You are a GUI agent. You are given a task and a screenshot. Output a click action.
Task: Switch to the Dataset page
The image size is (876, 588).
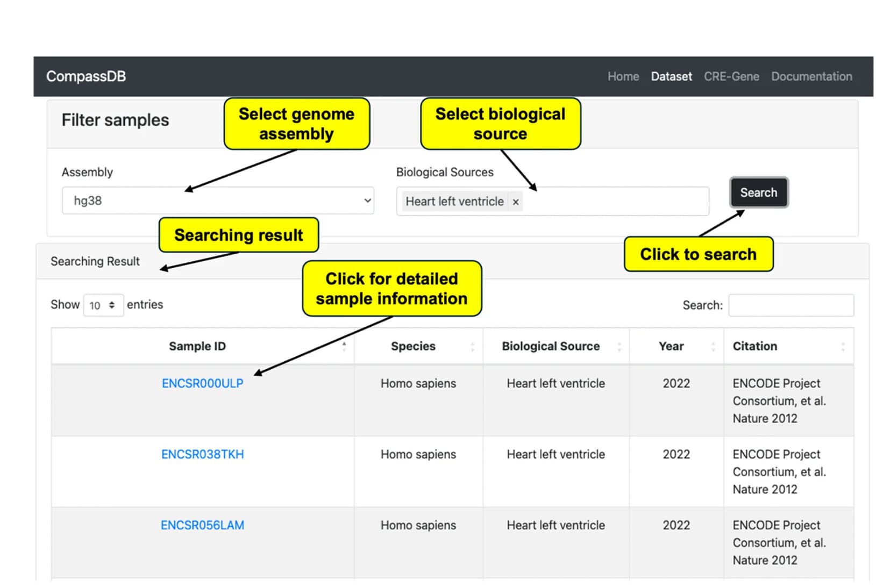[x=671, y=76]
